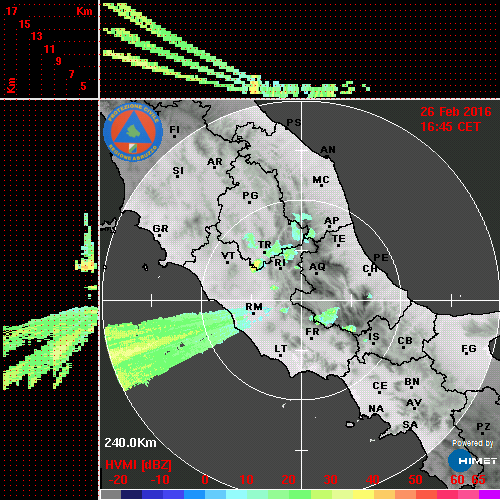Click the 26 Feb 2016 date stamp
The height and width of the screenshot is (500, 500).
coord(456,112)
